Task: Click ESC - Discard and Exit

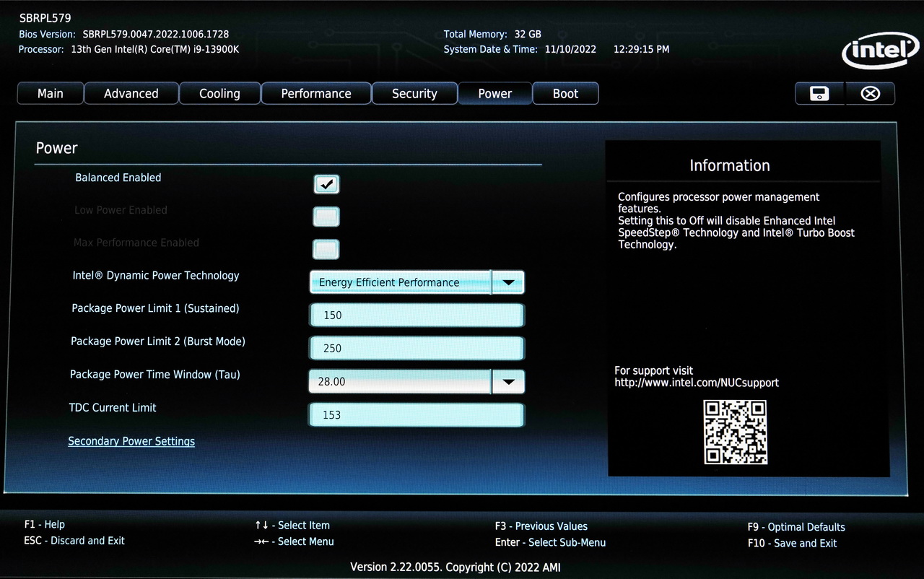Action: (x=74, y=541)
